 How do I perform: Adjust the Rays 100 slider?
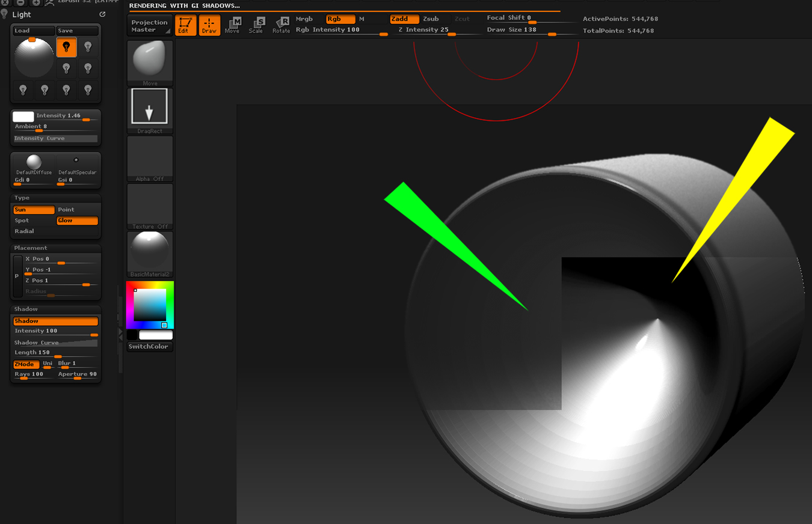tap(34, 376)
